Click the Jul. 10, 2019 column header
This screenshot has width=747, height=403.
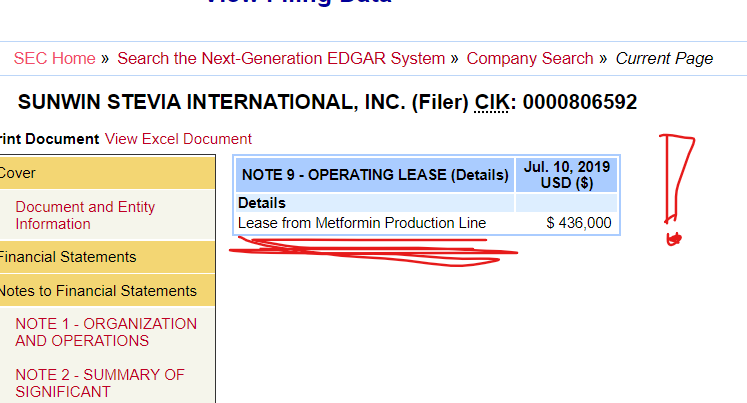(x=566, y=175)
